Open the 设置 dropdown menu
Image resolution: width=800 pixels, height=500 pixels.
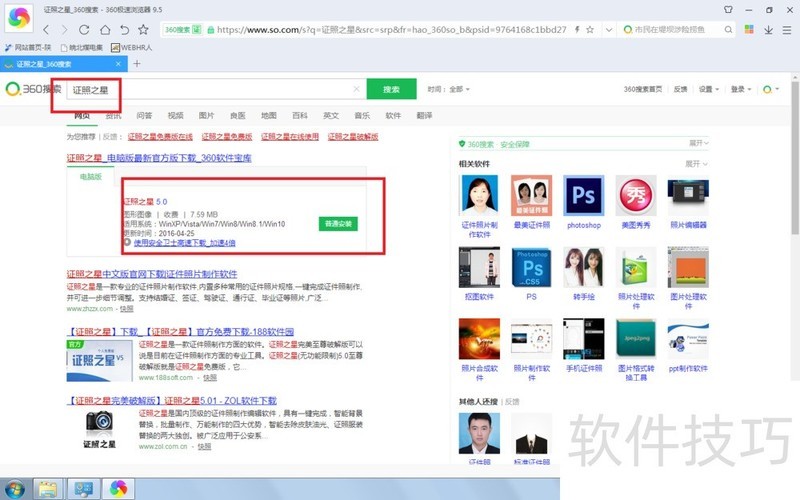708,89
